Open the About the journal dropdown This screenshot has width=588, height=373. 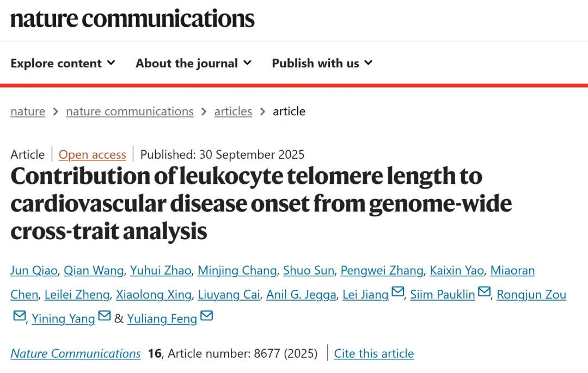click(193, 63)
